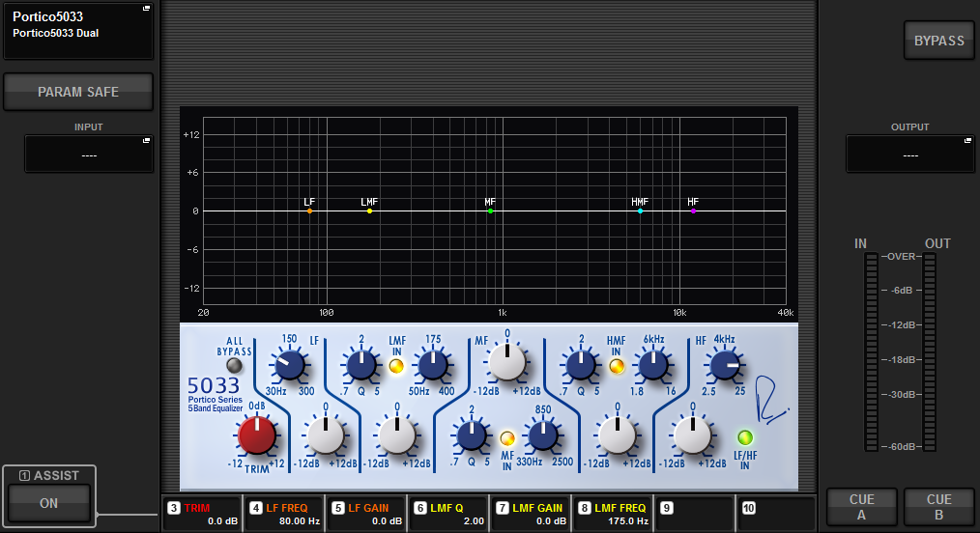Click the HMF Q blue knob

[x=581, y=366]
